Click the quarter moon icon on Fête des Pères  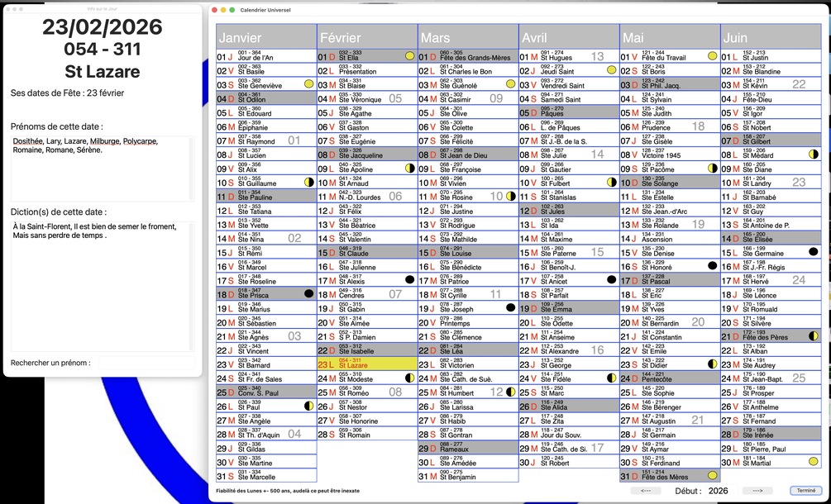(x=814, y=335)
